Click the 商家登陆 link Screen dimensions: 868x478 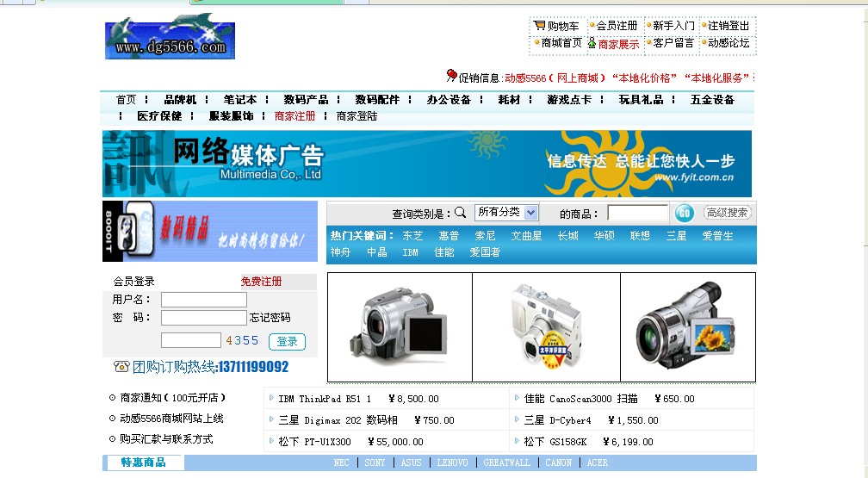point(356,116)
